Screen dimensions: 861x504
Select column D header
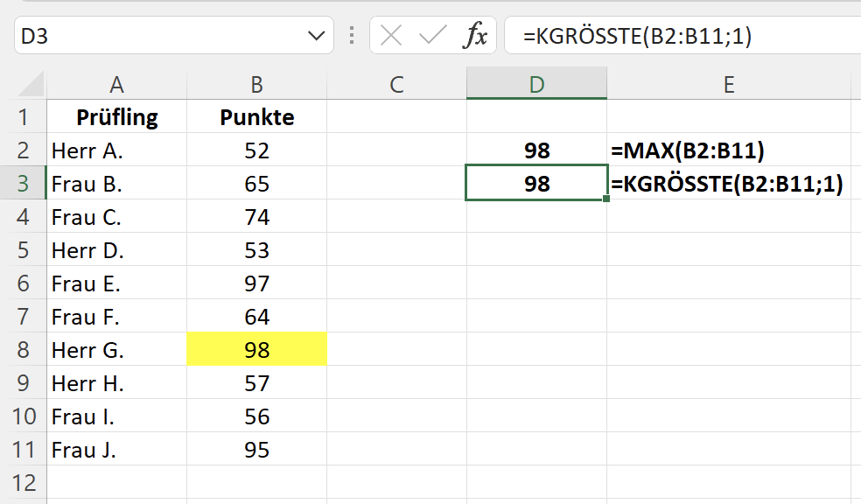tap(536, 84)
